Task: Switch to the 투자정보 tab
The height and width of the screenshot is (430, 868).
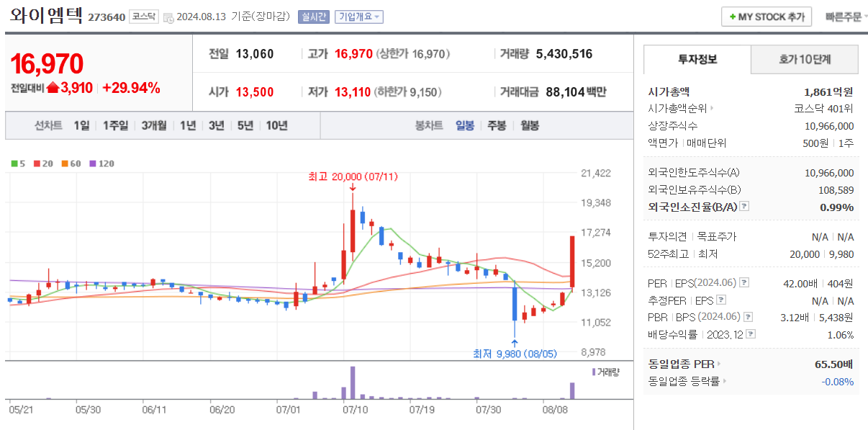Action: coord(697,59)
